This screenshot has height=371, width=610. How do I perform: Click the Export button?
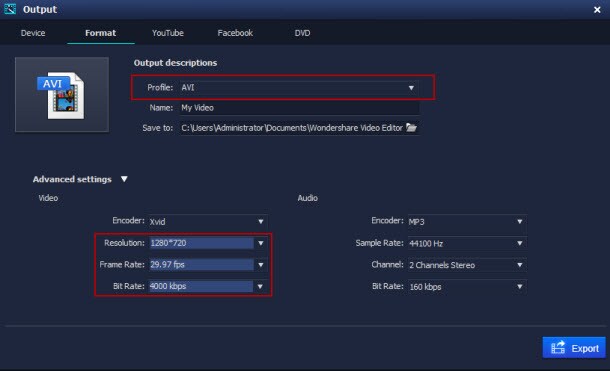point(574,348)
